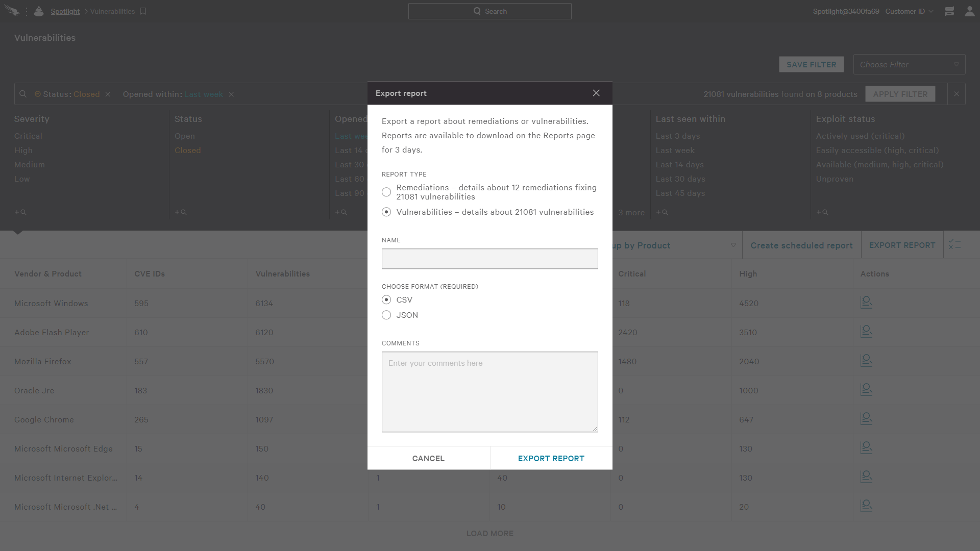Open the Choose Filter dropdown

point(909,65)
